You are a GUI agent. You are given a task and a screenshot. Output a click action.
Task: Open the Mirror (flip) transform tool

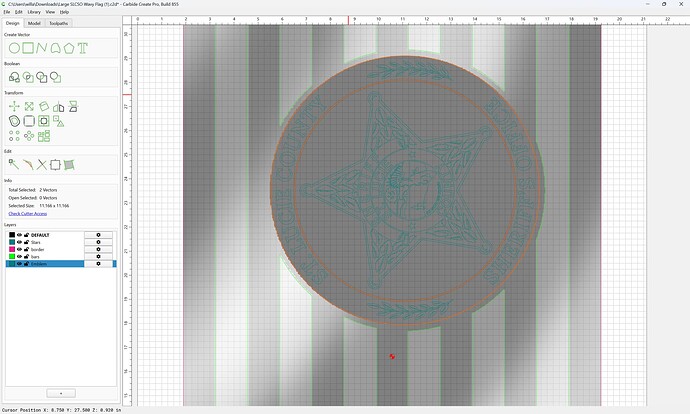tap(59, 106)
